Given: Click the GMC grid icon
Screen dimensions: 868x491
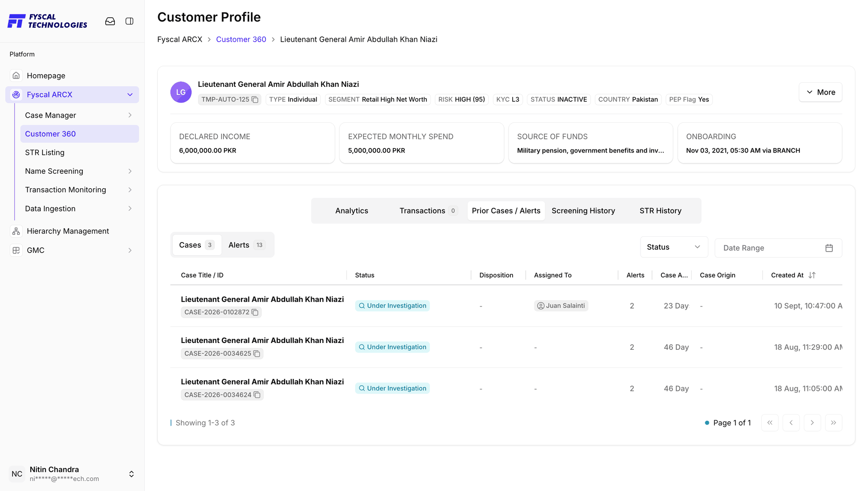Looking at the screenshot, I should point(16,250).
